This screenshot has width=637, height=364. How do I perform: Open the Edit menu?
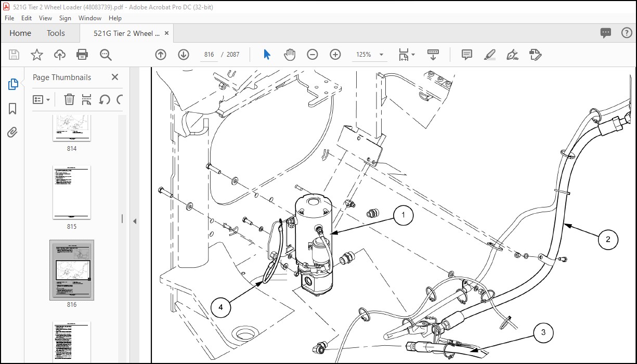(27, 18)
